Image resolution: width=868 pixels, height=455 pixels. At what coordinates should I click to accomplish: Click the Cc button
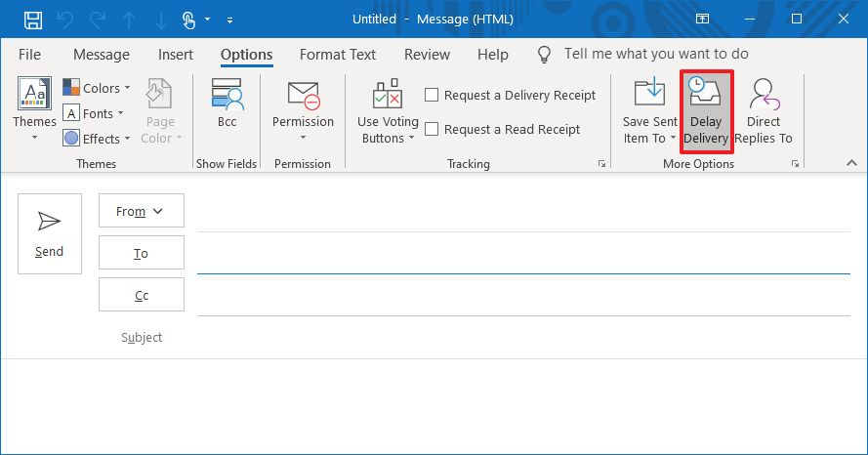tap(141, 295)
